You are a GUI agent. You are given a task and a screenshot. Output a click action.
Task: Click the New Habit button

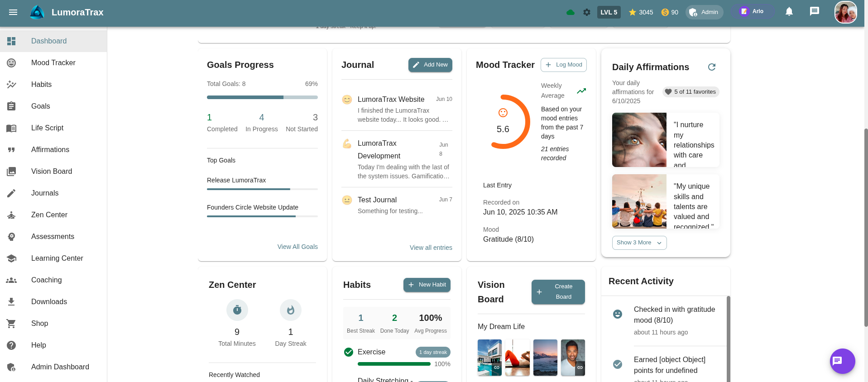pos(427,285)
